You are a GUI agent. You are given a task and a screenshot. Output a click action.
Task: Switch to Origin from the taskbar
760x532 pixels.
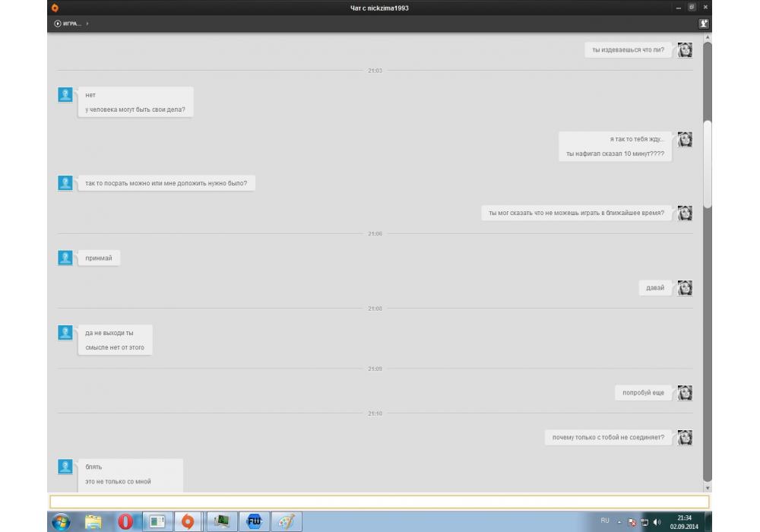tap(188, 521)
